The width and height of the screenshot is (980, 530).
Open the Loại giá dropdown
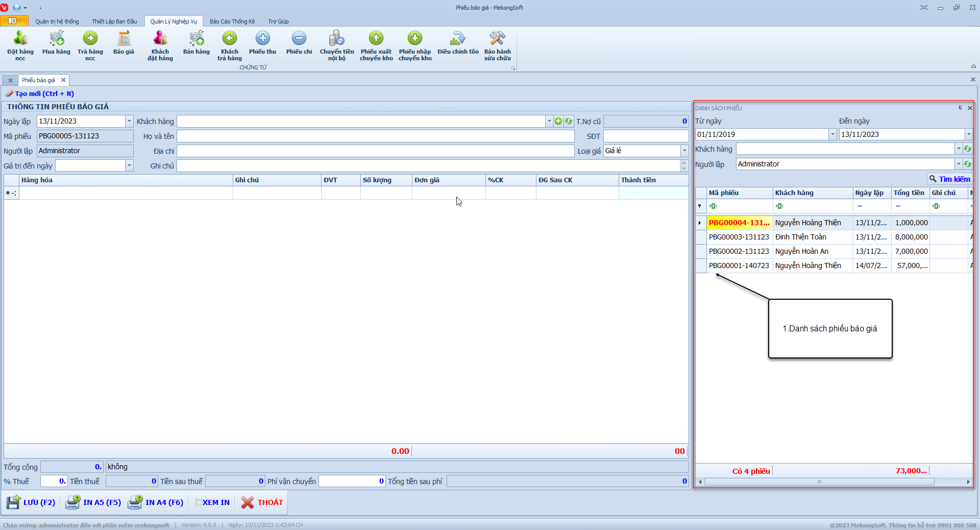pyautogui.click(x=684, y=151)
